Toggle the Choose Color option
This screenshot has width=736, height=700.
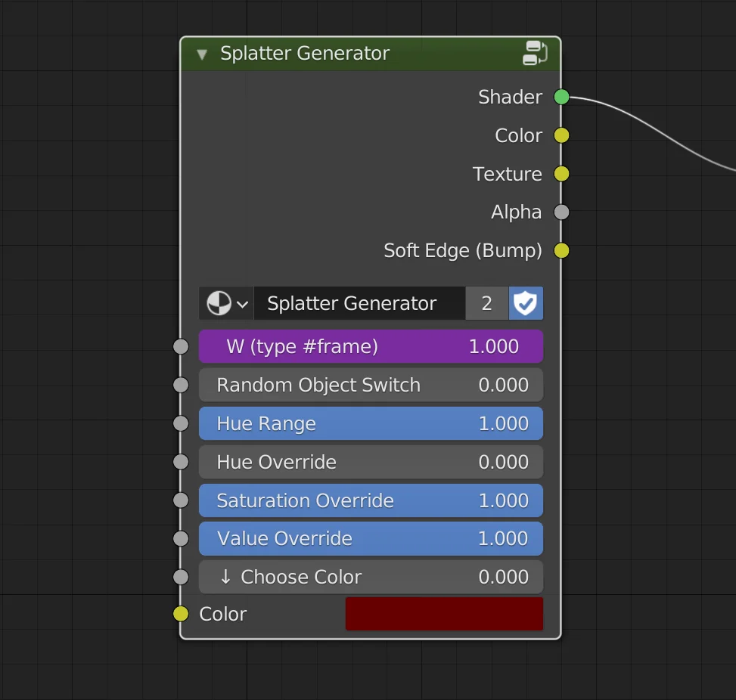click(371, 577)
